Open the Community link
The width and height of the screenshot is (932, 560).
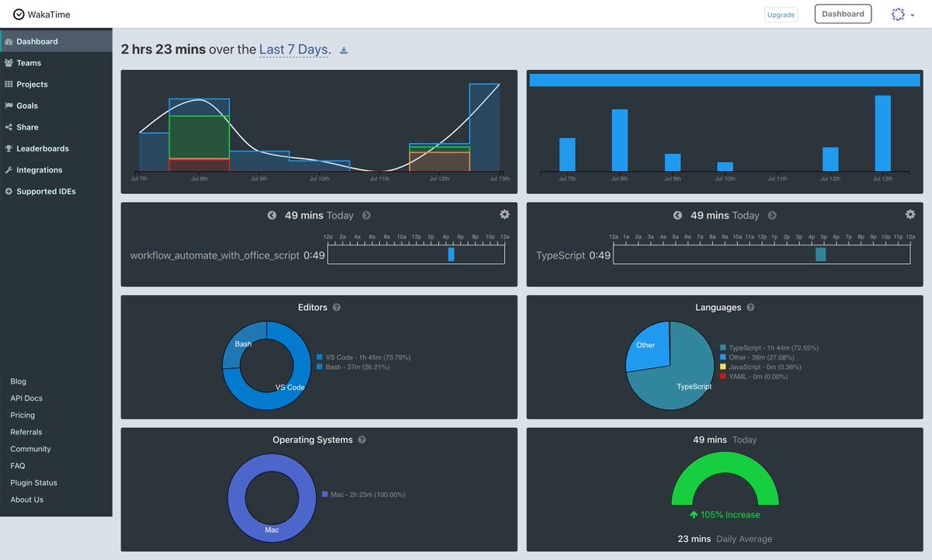[30, 449]
